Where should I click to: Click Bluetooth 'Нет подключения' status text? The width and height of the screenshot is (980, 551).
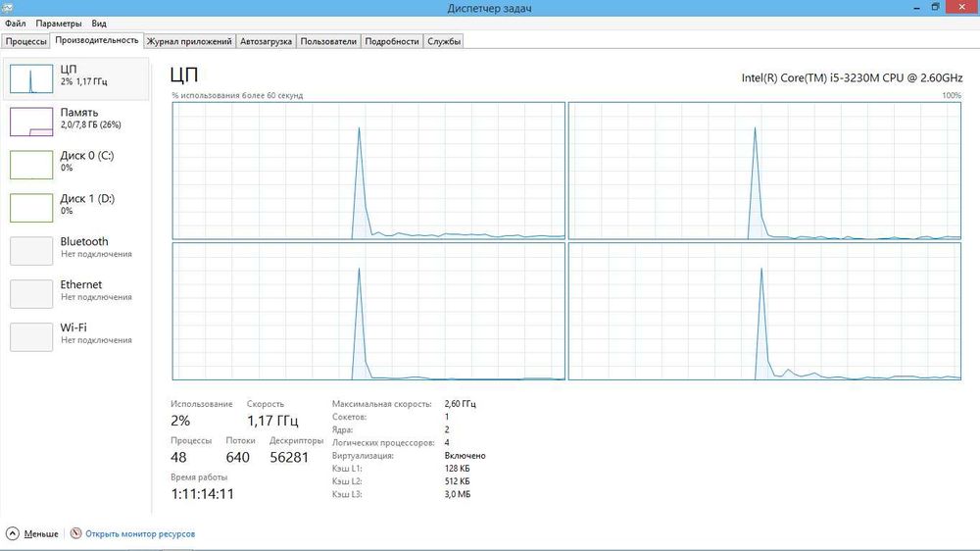[96, 254]
